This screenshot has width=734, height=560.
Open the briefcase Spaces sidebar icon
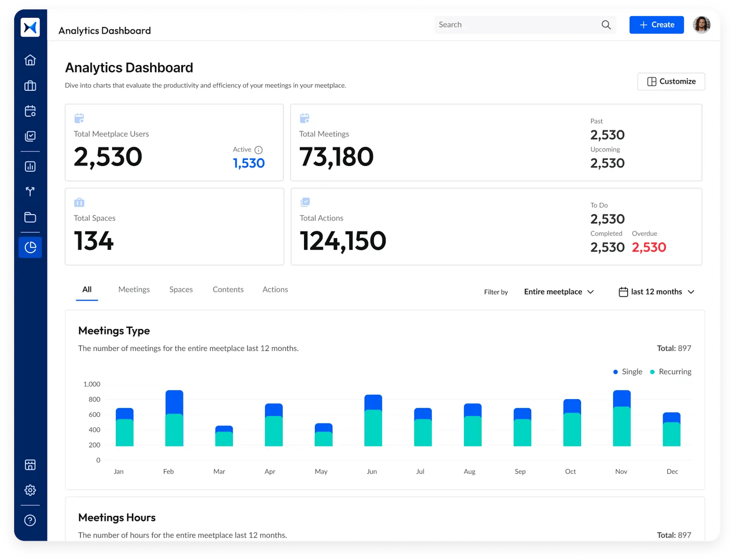(30, 86)
